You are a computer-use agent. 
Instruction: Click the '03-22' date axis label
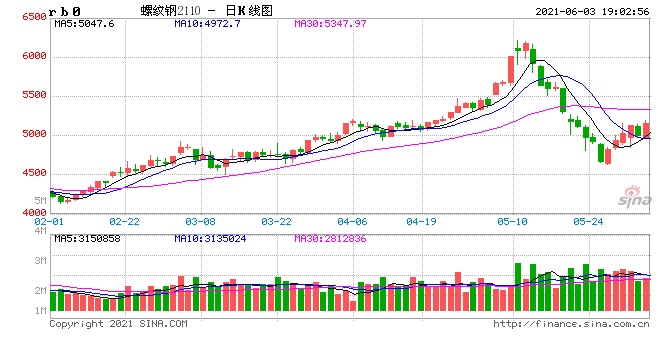coord(276,221)
